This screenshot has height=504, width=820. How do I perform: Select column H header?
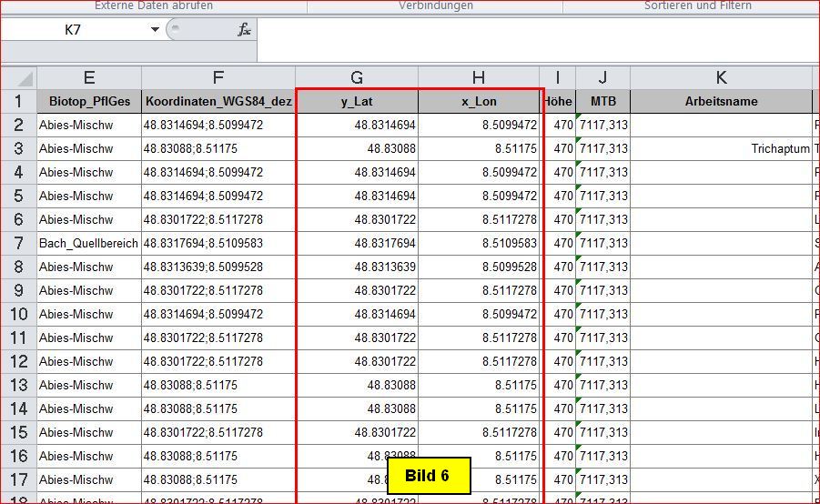pyautogui.click(x=479, y=78)
